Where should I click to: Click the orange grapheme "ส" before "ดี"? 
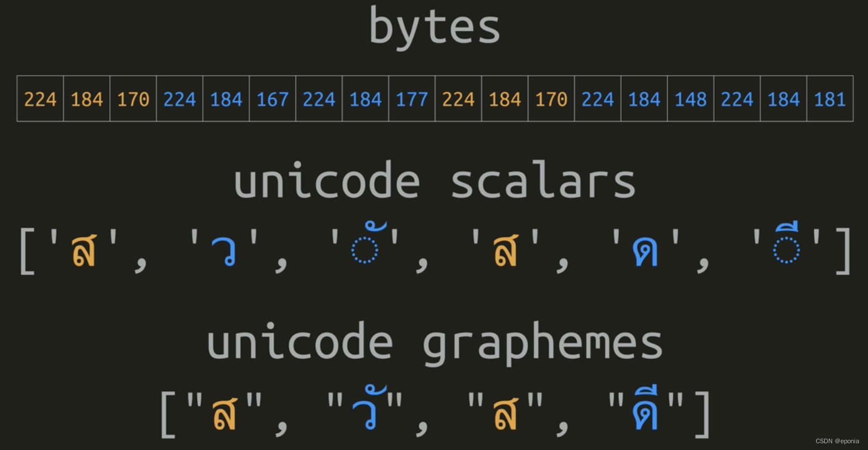506,415
